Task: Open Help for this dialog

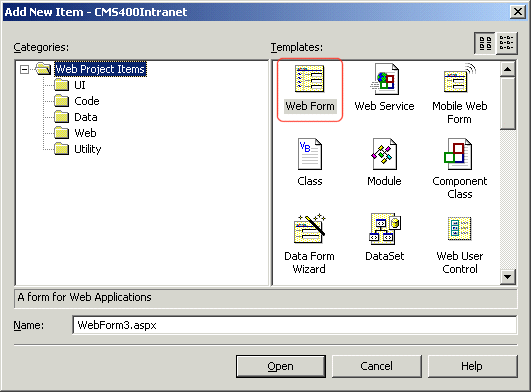Action: coord(472,366)
